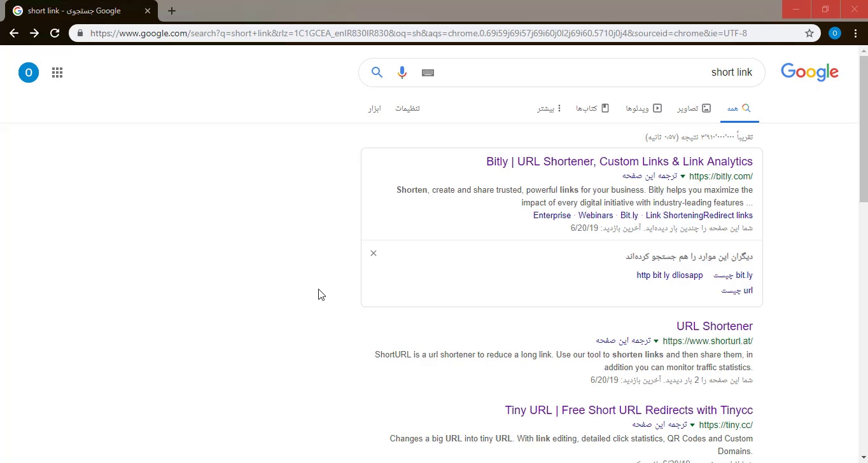The height and width of the screenshot is (463, 868).
Task: Open 'تنظیمات' search settings
Action: pos(407,108)
